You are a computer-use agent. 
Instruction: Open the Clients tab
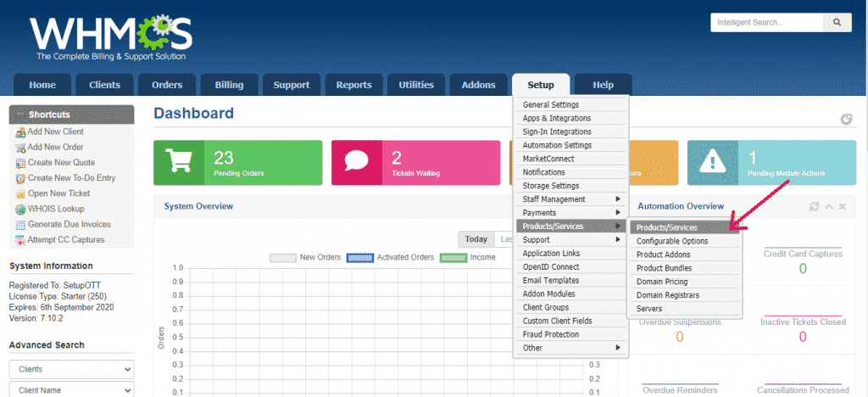[x=104, y=85]
